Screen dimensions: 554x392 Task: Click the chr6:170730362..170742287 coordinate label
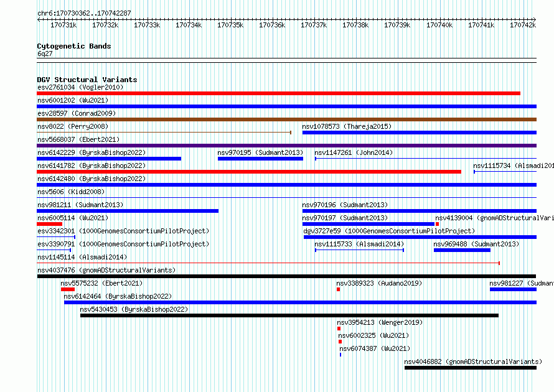84,13
